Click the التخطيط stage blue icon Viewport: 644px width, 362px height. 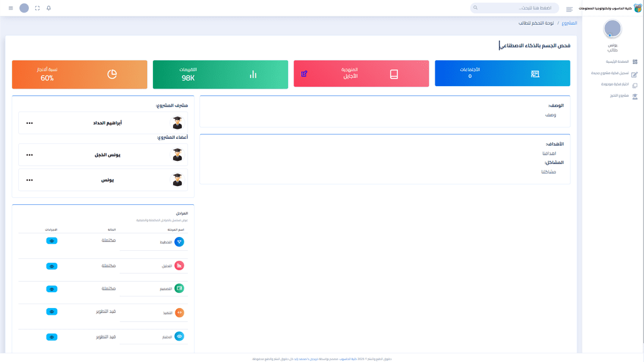179,242
